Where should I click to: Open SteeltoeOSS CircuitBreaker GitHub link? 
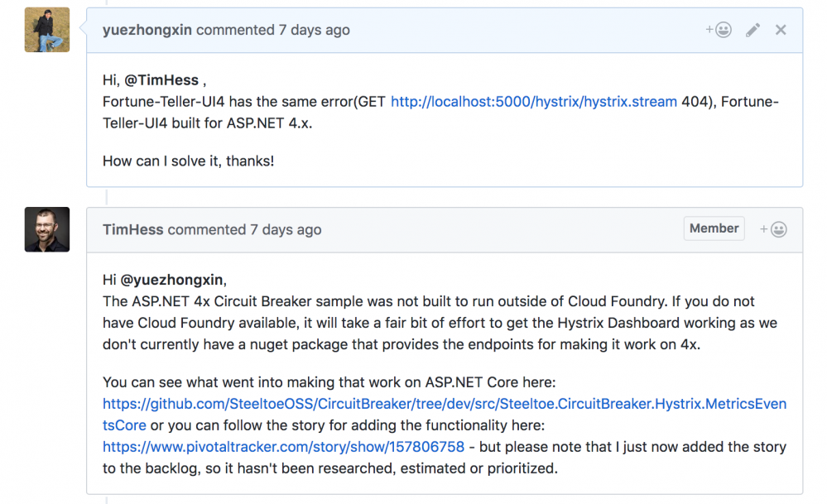point(444,404)
